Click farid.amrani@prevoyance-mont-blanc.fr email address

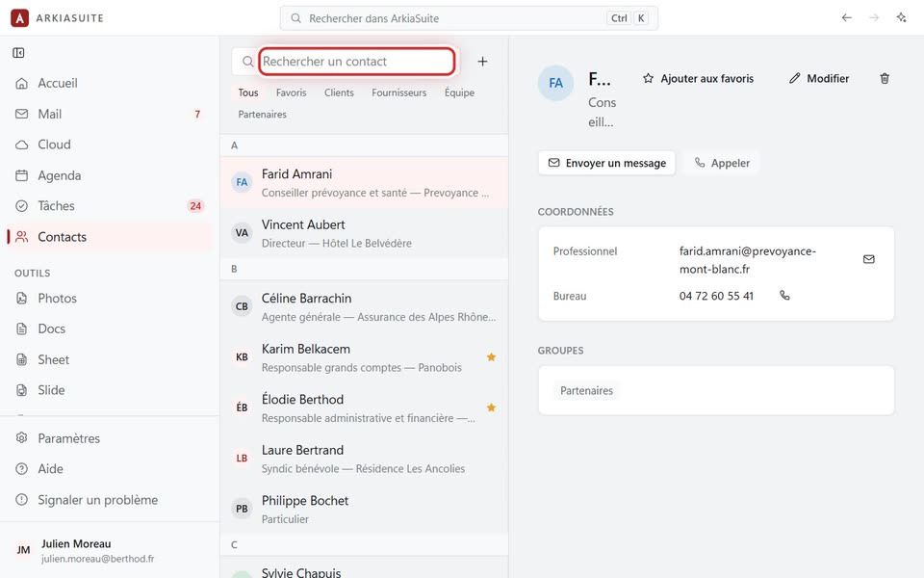(747, 260)
